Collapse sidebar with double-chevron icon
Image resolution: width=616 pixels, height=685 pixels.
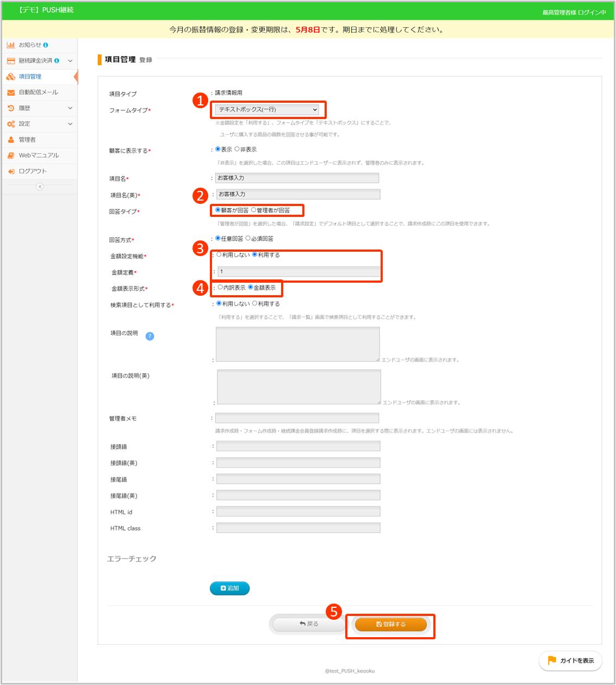click(40, 186)
